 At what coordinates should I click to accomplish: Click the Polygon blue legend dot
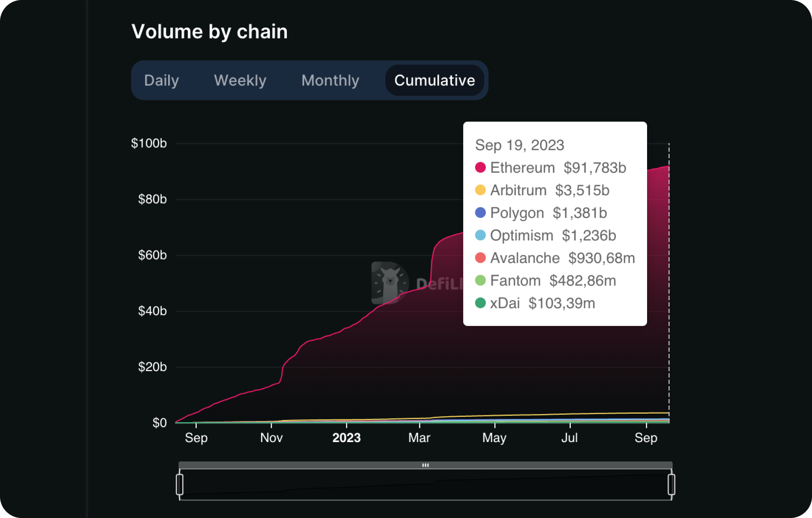coord(480,213)
